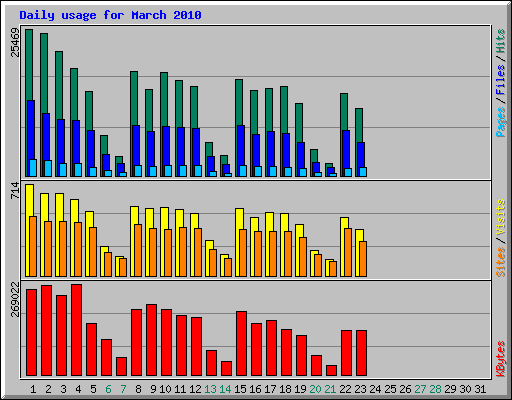This screenshot has height=400, width=512.
Task: Click the red KBytes bar for day 12
Action: click(196, 347)
